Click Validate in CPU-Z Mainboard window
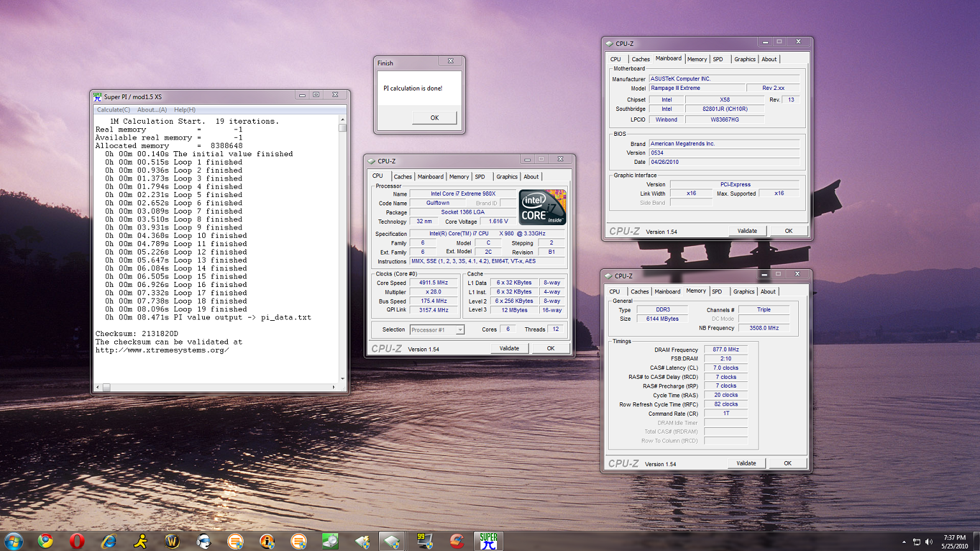Screen dimensions: 980x551 [x=747, y=231]
